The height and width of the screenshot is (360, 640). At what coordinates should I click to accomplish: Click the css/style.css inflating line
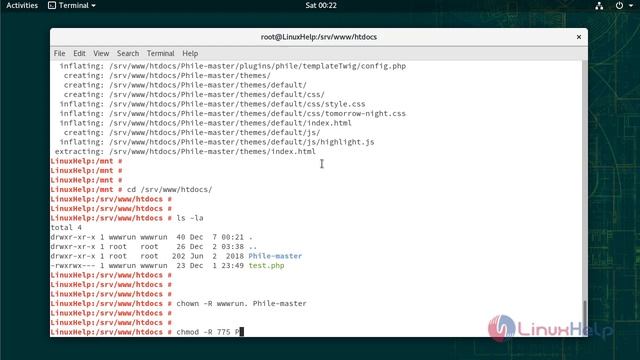(x=212, y=104)
